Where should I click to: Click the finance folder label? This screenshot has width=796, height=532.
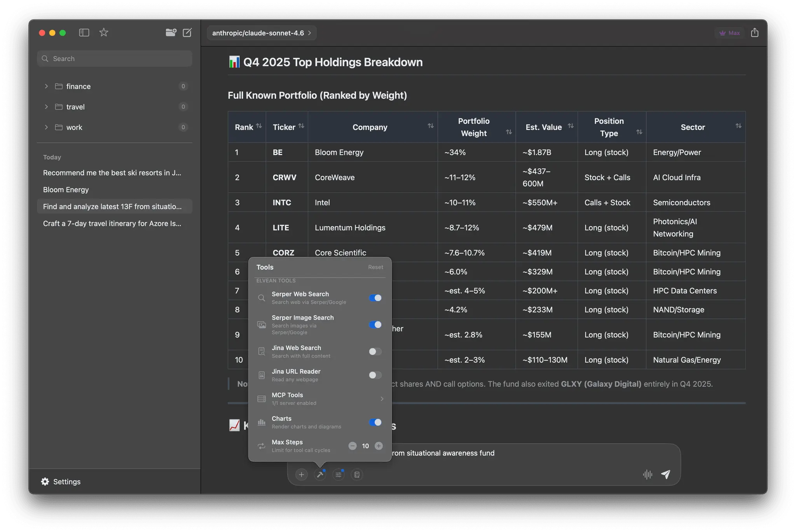pos(79,86)
